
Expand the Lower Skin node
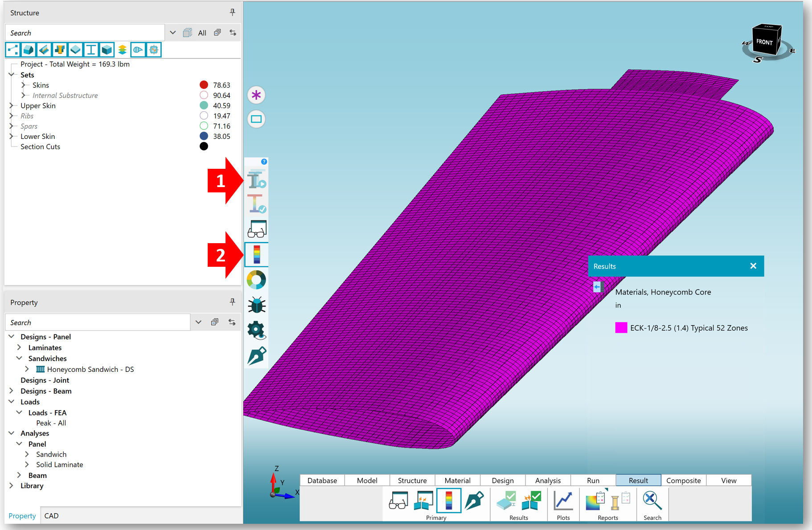pos(12,136)
